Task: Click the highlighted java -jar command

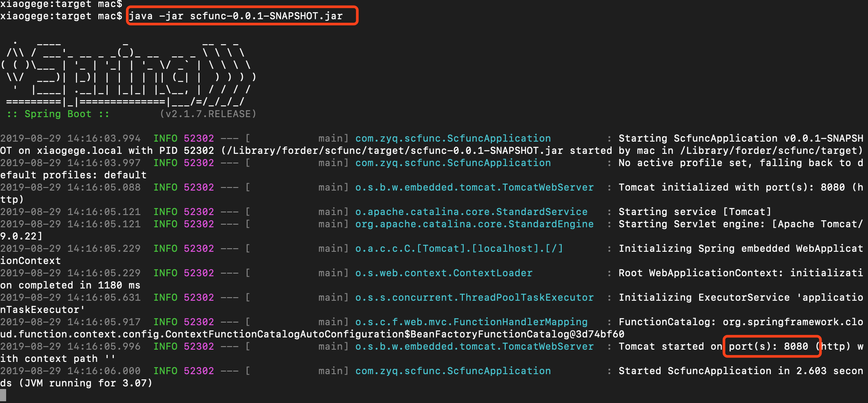Action: pyautogui.click(x=241, y=16)
